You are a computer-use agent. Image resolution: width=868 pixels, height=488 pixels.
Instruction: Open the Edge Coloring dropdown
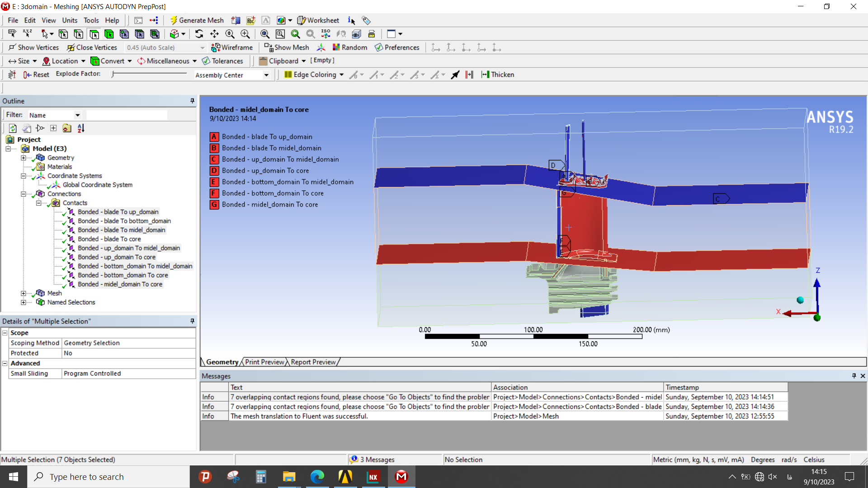point(314,75)
